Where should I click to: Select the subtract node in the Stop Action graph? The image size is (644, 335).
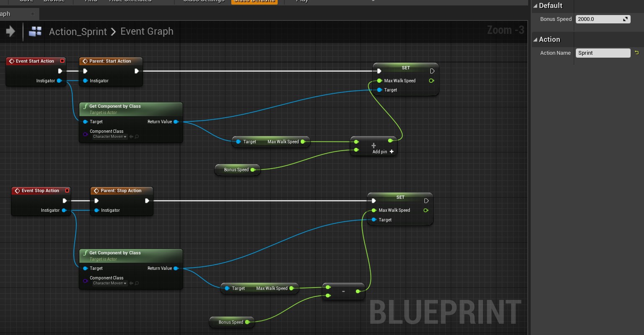point(343,291)
